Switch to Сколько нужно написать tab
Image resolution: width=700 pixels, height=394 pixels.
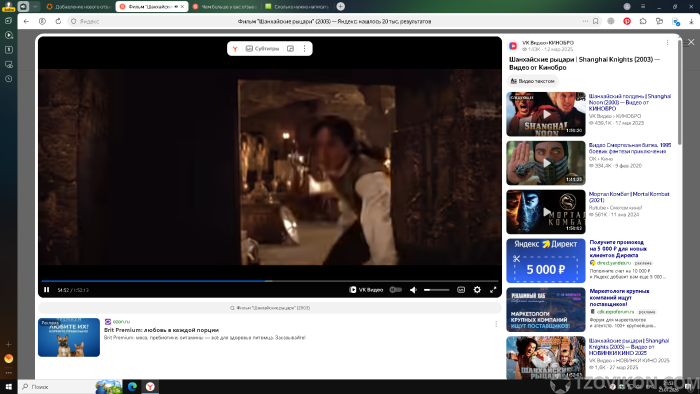tap(298, 7)
